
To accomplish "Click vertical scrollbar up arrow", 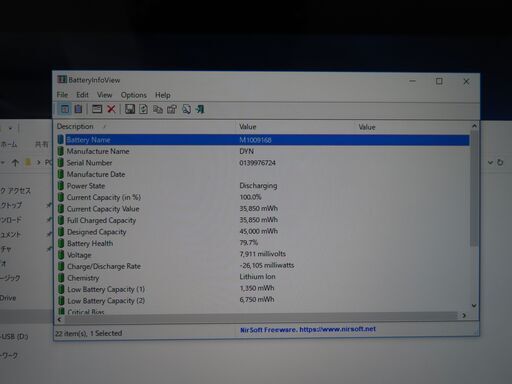I will tap(474, 126).
